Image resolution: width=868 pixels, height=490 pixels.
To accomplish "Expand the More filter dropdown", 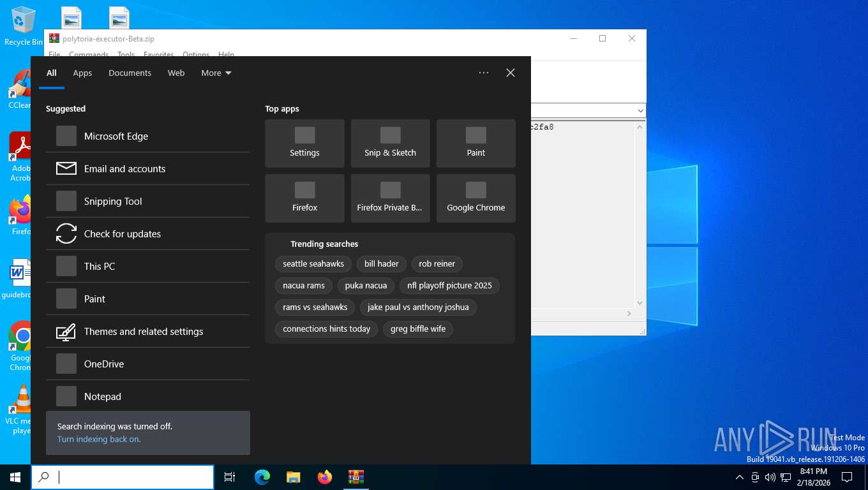I will pos(216,73).
